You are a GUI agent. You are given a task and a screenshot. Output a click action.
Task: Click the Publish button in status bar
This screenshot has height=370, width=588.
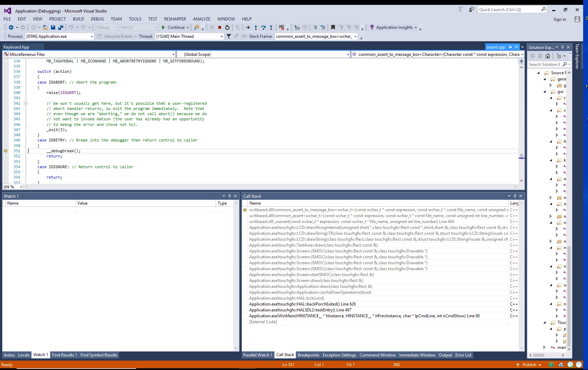[x=529, y=365]
